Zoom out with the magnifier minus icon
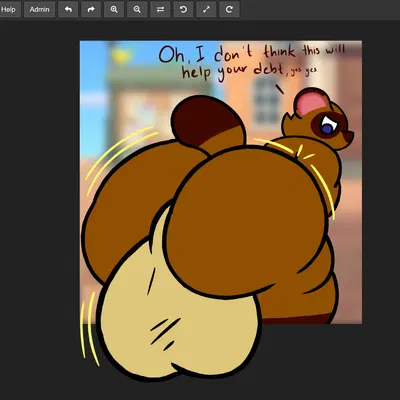Image resolution: width=400 pixels, height=400 pixels. click(x=137, y=9)
